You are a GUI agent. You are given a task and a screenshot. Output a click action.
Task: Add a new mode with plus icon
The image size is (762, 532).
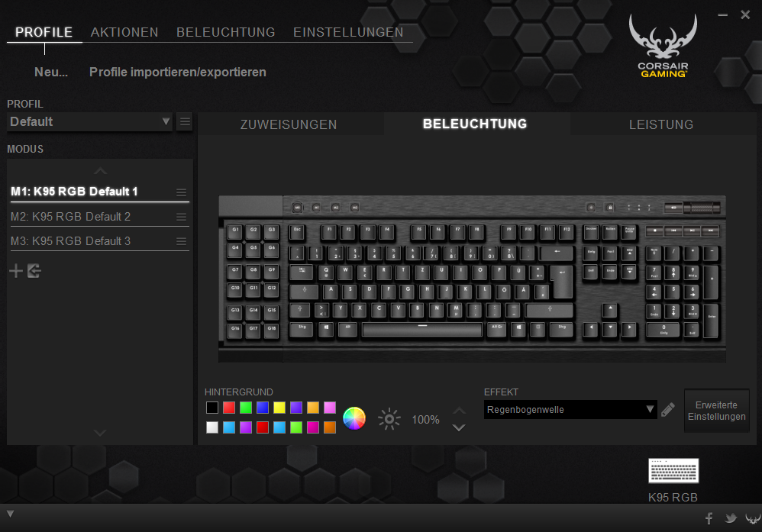point(16,271)
